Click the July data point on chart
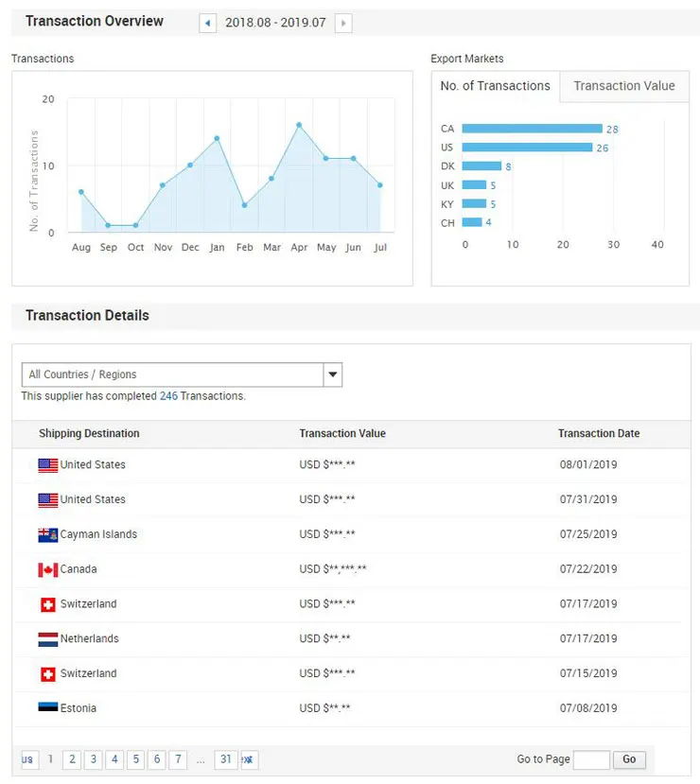Image resolution: width=700 pixels, height=784 pixels. coord(380,185)
